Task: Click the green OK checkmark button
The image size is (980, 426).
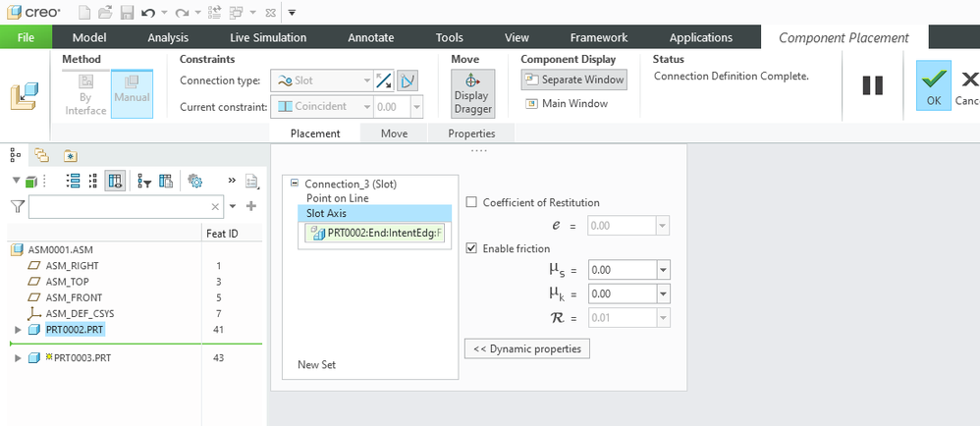Action: pyautogui.click(x=934, y=85)
